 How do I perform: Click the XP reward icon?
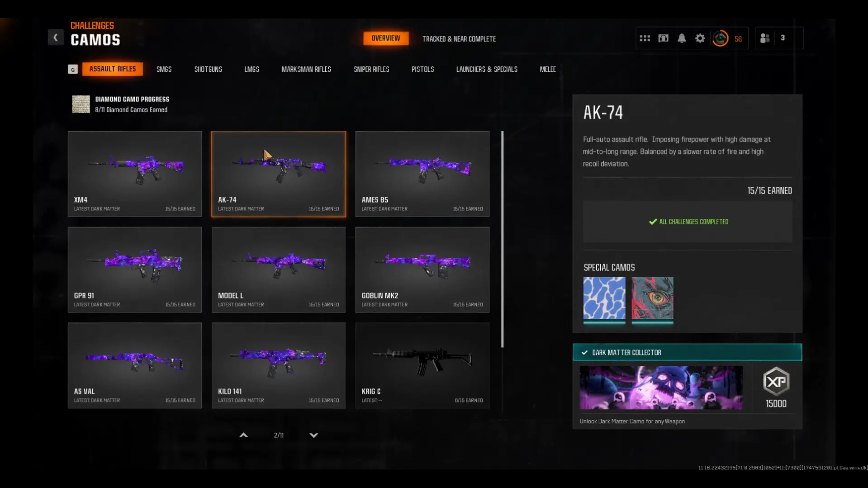(x=776, y=381)
